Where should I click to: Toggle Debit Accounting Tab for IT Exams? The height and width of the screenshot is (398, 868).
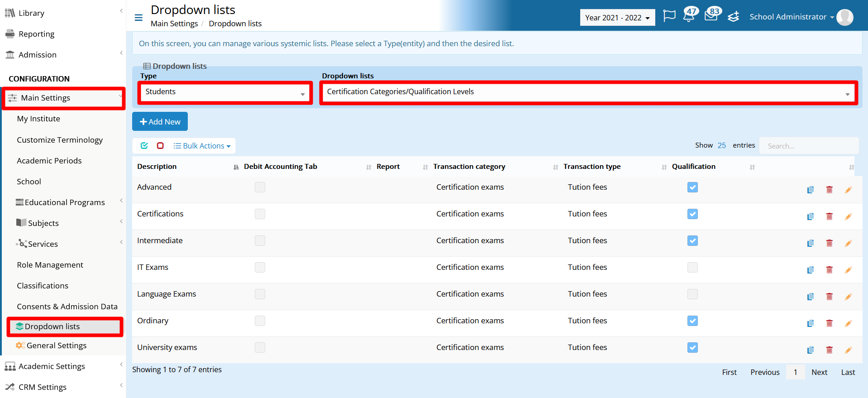click(260, 267)
